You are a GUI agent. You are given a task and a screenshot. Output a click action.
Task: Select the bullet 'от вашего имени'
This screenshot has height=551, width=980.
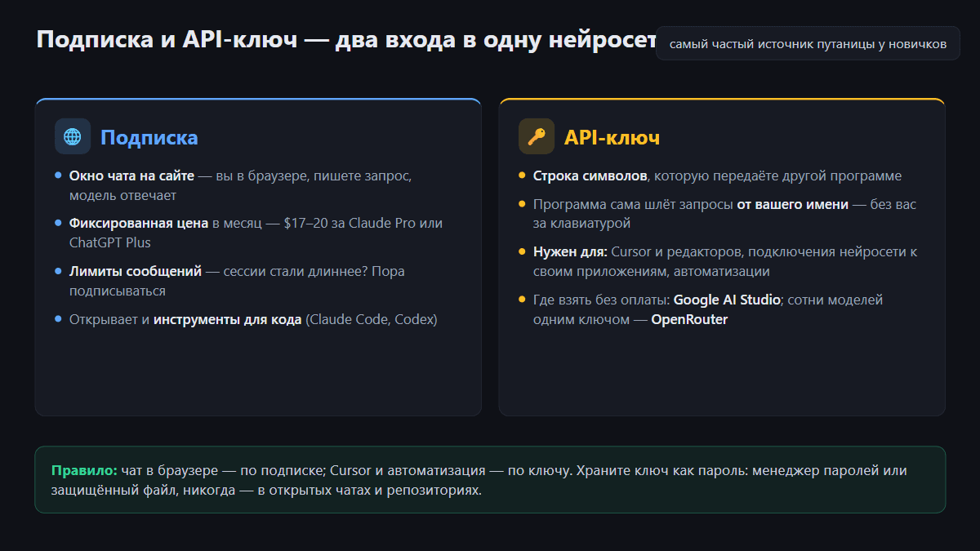(x=719, y=214)
